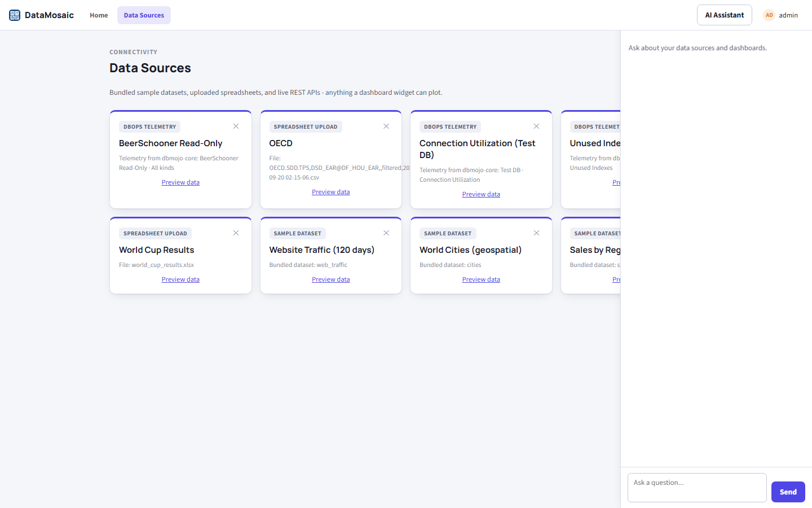The width and height of the screenshot is (812, 508).
Task: Remove World Cities (geospatial) source with X
Action: (536, 233)
